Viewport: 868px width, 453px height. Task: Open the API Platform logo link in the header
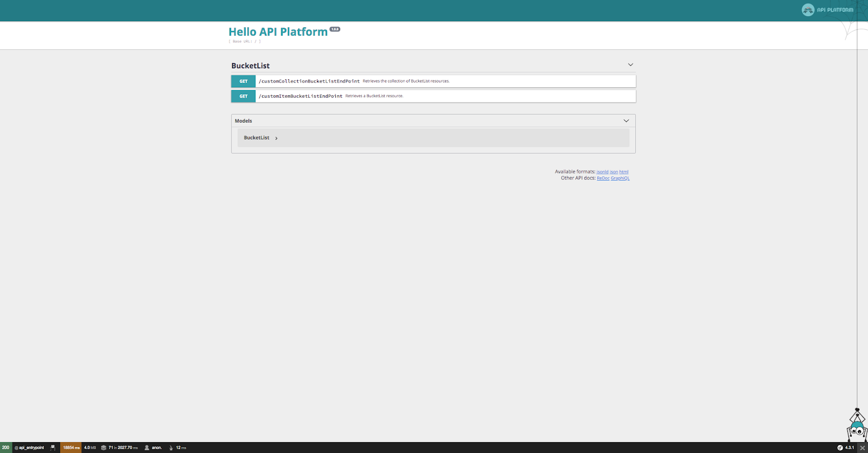pos(827,10)
